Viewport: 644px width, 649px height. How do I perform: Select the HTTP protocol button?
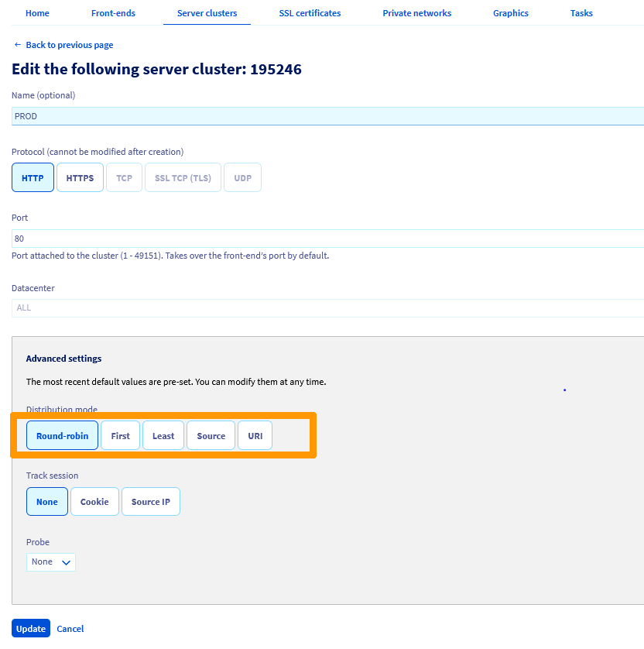click(x=33, y=177)
